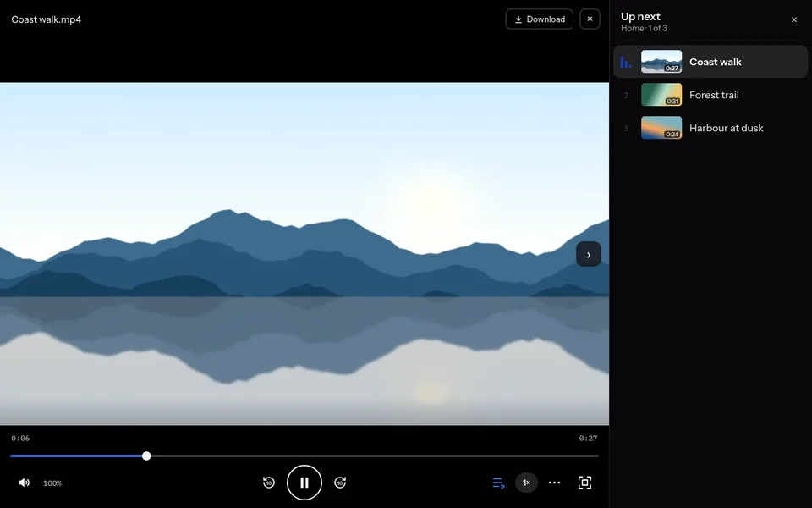Pause the video playback
The image size is (812, 508).
click(x=304, y=483)
